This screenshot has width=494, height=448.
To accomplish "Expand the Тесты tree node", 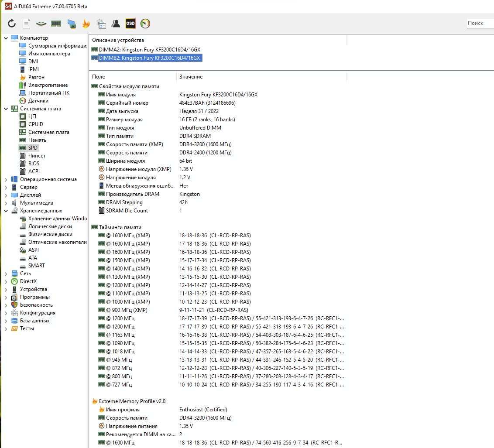I will click(6, 328).
